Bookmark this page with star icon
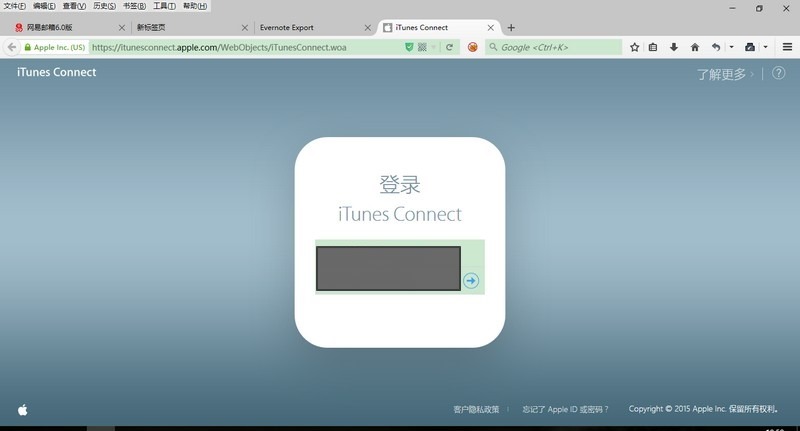 click(x=634, y=47)
